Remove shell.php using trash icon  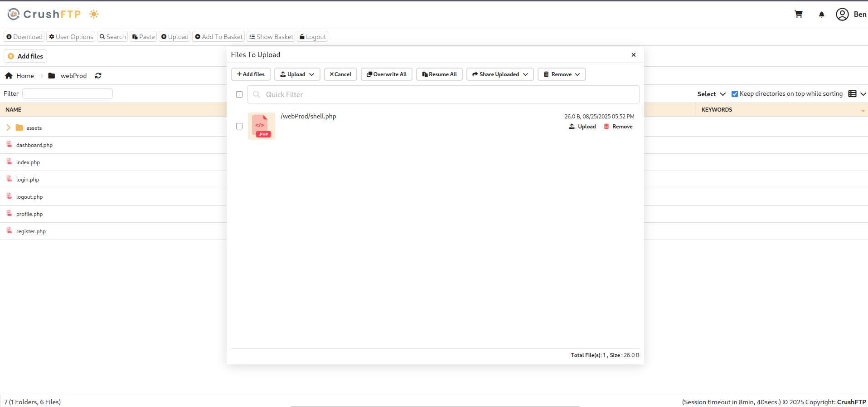coord(606,127)
